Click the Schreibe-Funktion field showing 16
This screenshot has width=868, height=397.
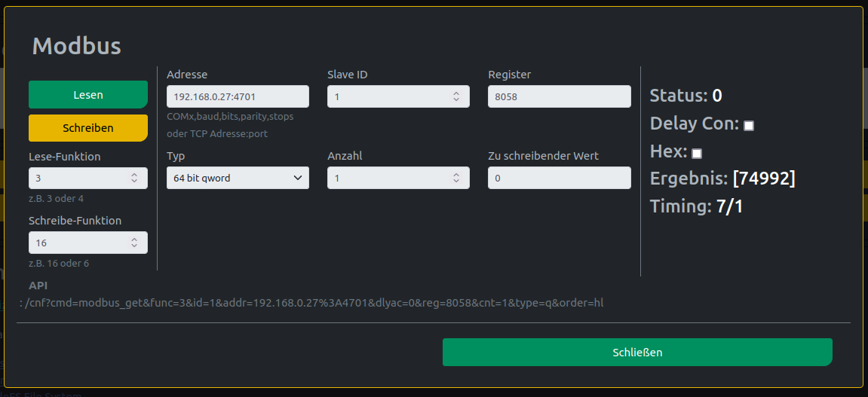pos(88,242)
